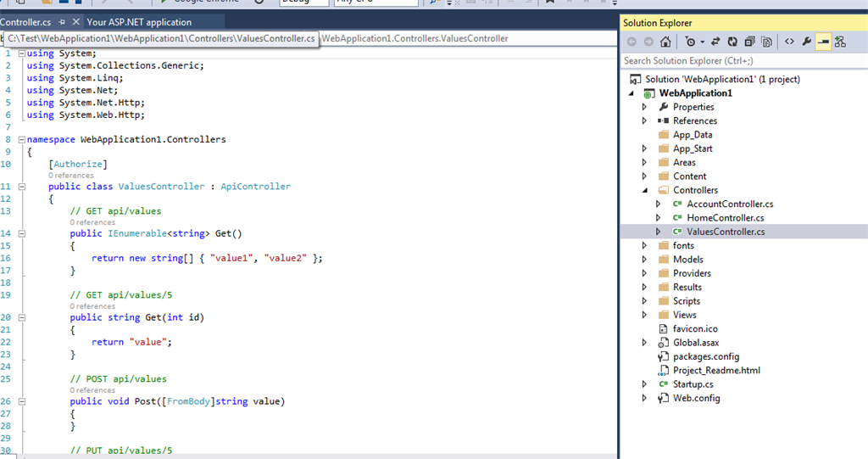Viewport: 868px width, 459px height.
Task: Select the Startup.cs file
Action: 693,384
